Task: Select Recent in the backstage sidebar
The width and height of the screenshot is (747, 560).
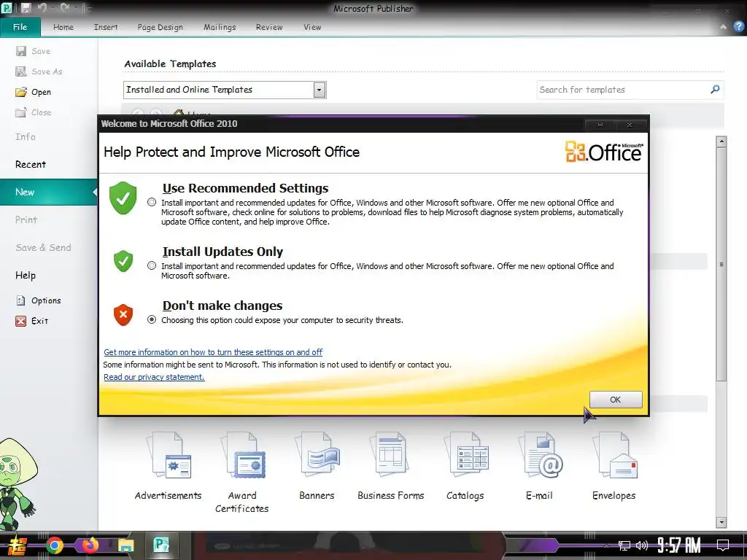Action: (31, 164)
